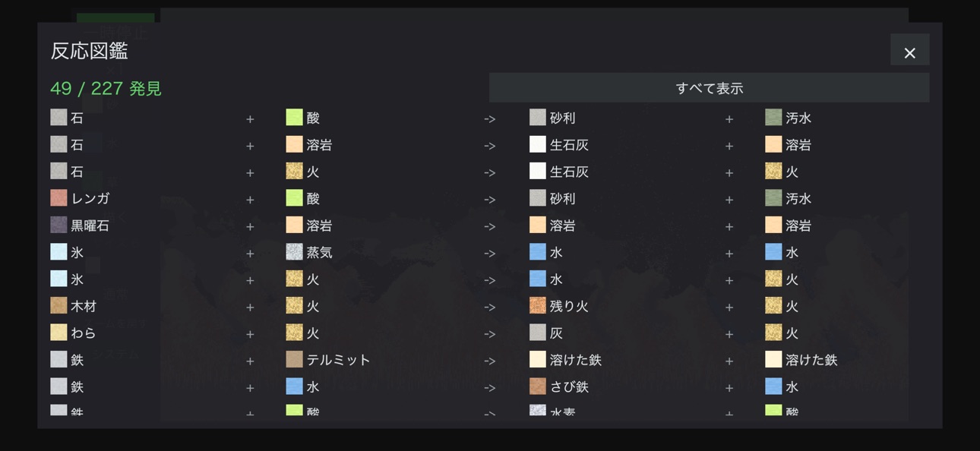Viewport: 980px width, 451px height.
Task: Click the テルミット material swatch
Action: [294, 359]
